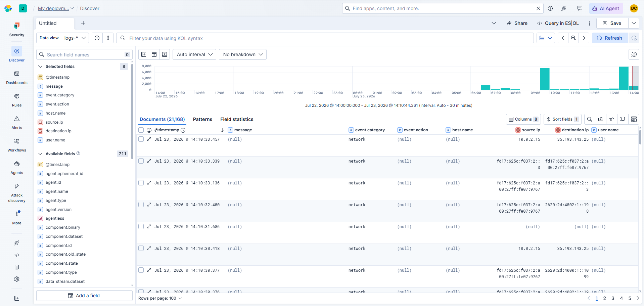
Task: Go to next time window
Action: click(584, 38)
